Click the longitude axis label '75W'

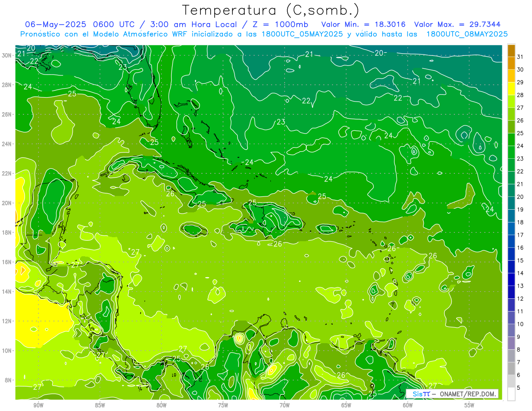tap(223, 405)
